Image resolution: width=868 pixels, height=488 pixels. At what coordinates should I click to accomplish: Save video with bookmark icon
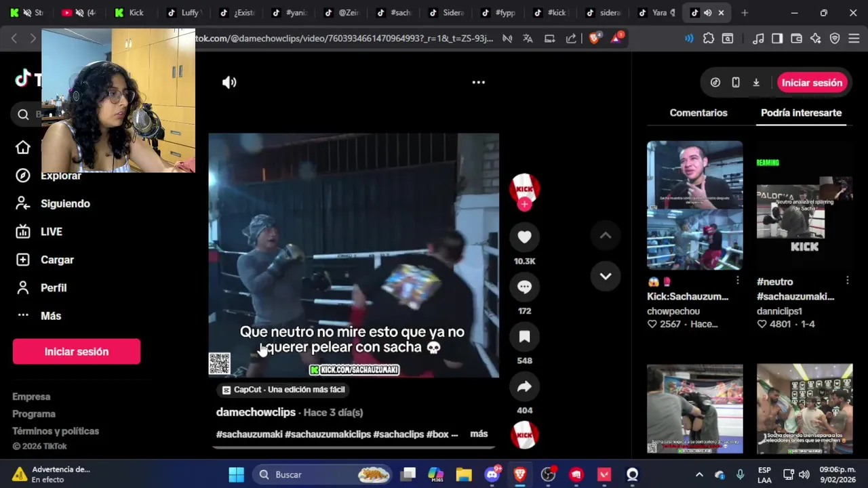point(524,337)
